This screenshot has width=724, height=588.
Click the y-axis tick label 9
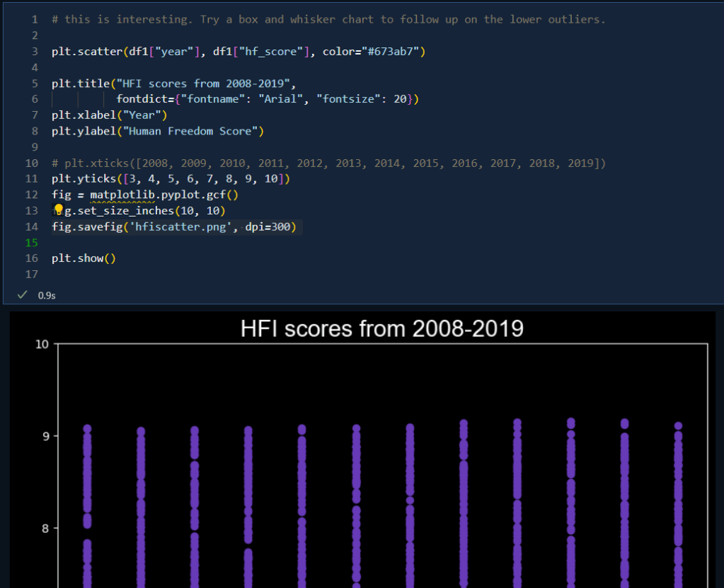[45, 436]
